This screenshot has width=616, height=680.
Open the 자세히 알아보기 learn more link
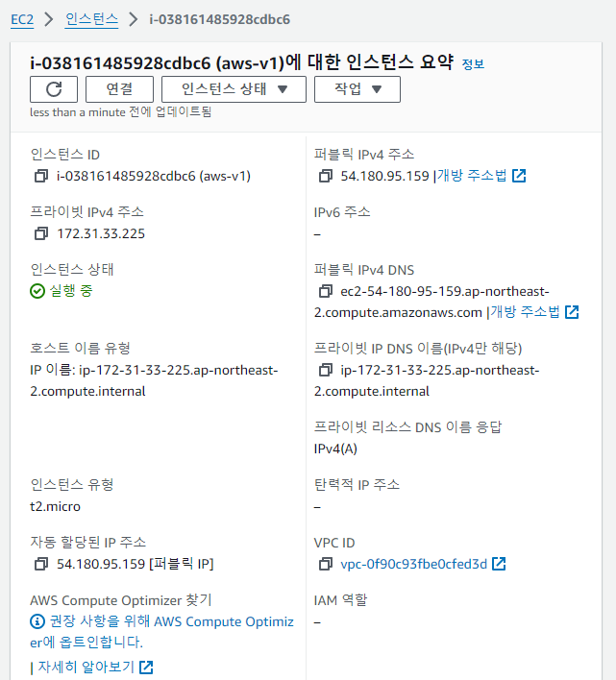[x=95, y=667]
